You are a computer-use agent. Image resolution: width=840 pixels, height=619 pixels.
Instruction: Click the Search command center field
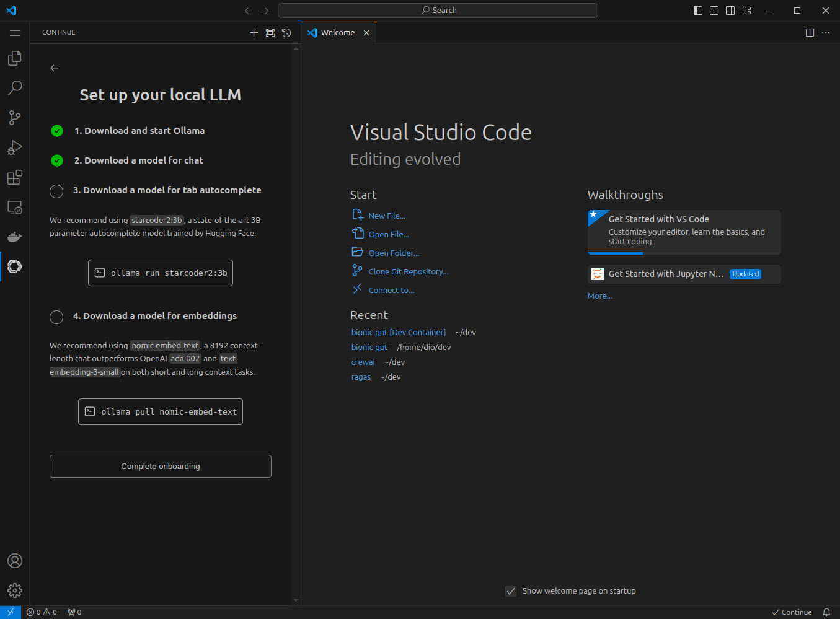(438, 11)
